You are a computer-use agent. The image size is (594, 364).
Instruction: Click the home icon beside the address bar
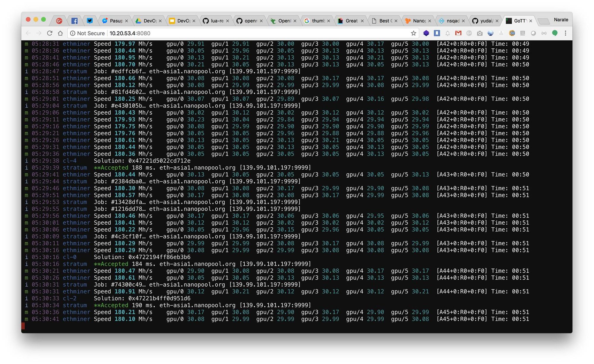pyautogui.click(x=61, y=33)
